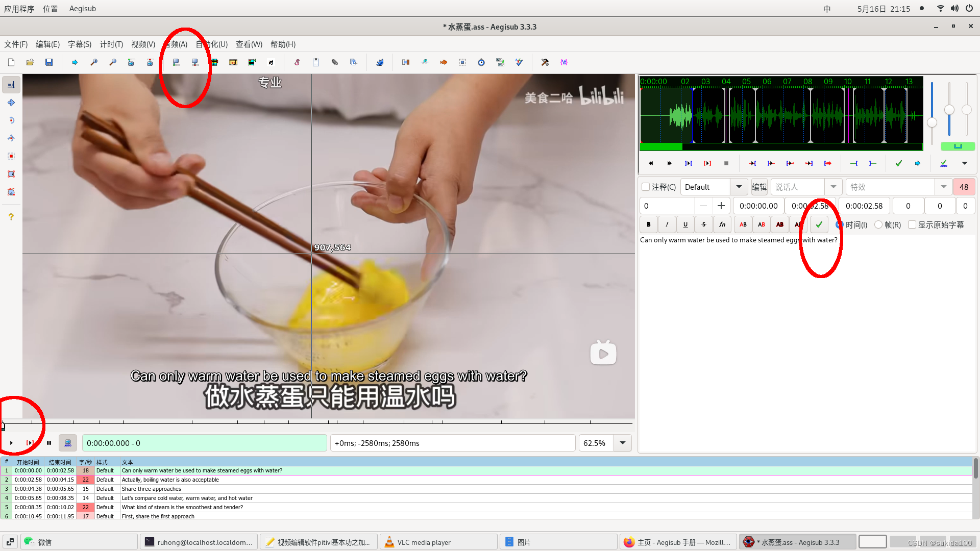
Task: Click the audio waveform vertical zoom slider
Action: (949, 110)
